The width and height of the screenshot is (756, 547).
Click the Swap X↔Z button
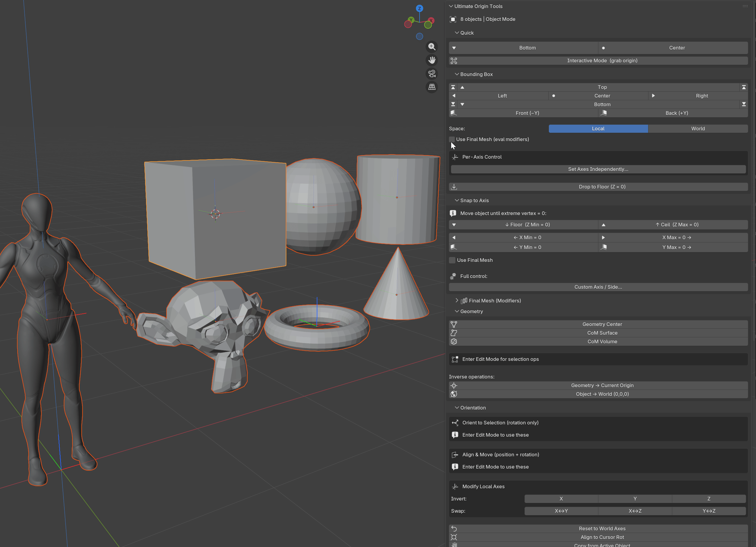[x=635, y=511]
